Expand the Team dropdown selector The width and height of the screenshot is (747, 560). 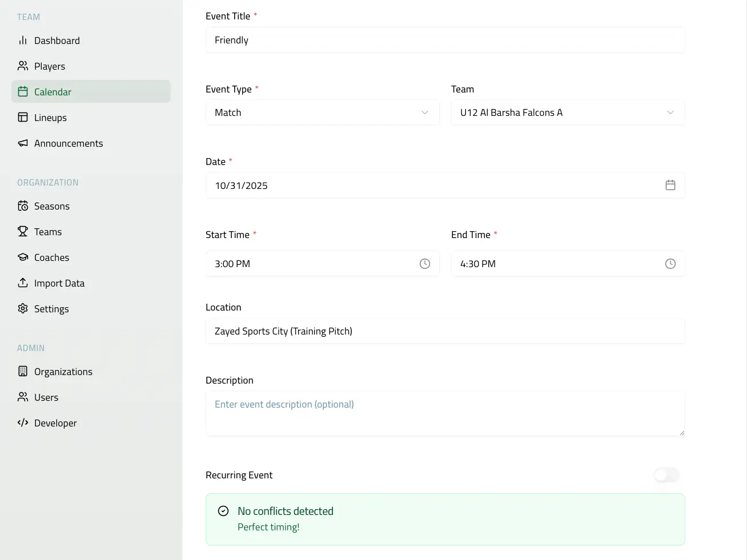pyautogui.click(x=568, y=112)
